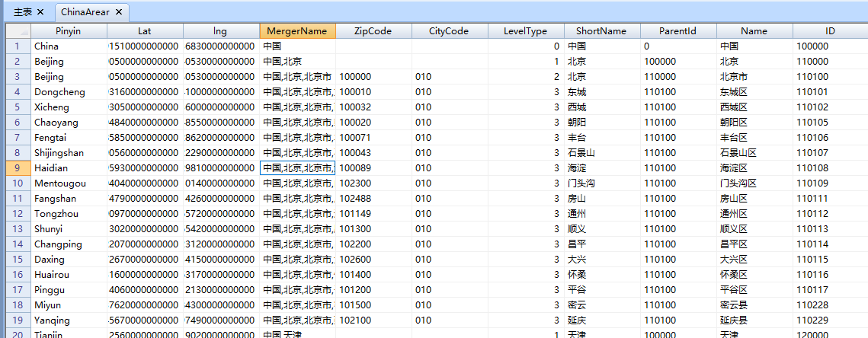The height and width of the screenshot is (338, 868).
Task: Click the Pinyin cell 'Yanqing'
Action: [x=69, y=320]
